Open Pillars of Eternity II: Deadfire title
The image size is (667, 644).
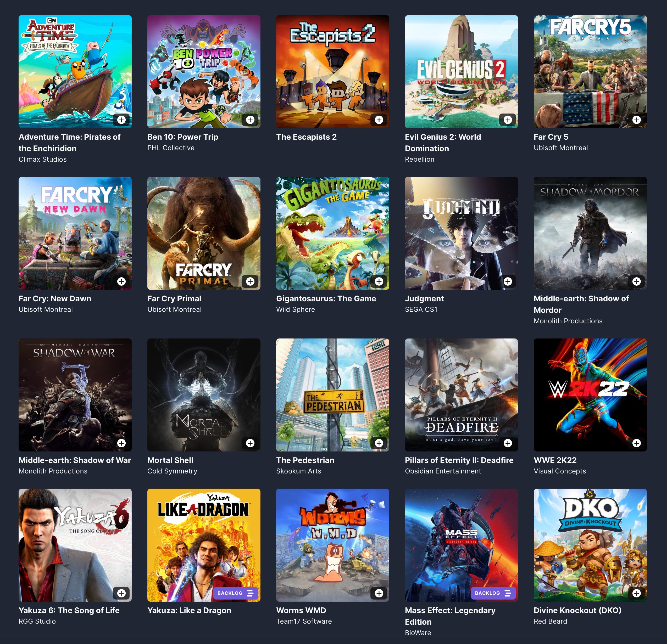pyautogui.click(x=459, y=460)
